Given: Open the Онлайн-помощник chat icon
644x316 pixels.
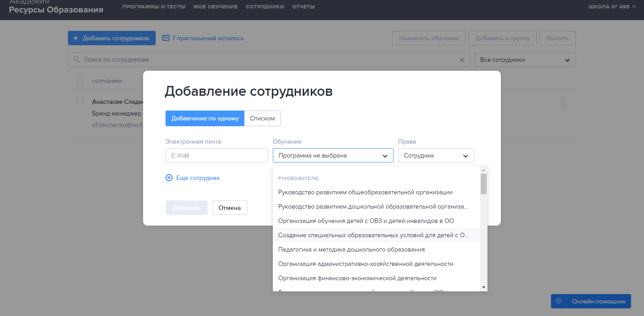Looking at the screenshot, I should 559,301.
